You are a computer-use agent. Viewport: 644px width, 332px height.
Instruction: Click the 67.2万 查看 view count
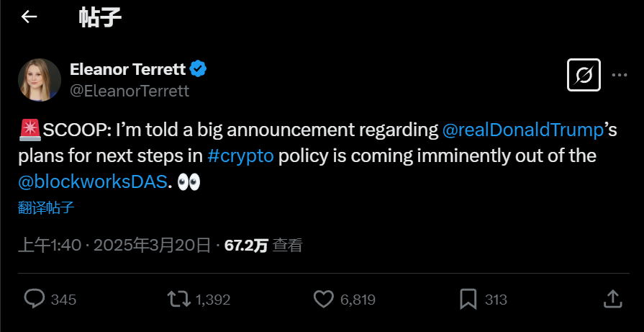(263, 245)
